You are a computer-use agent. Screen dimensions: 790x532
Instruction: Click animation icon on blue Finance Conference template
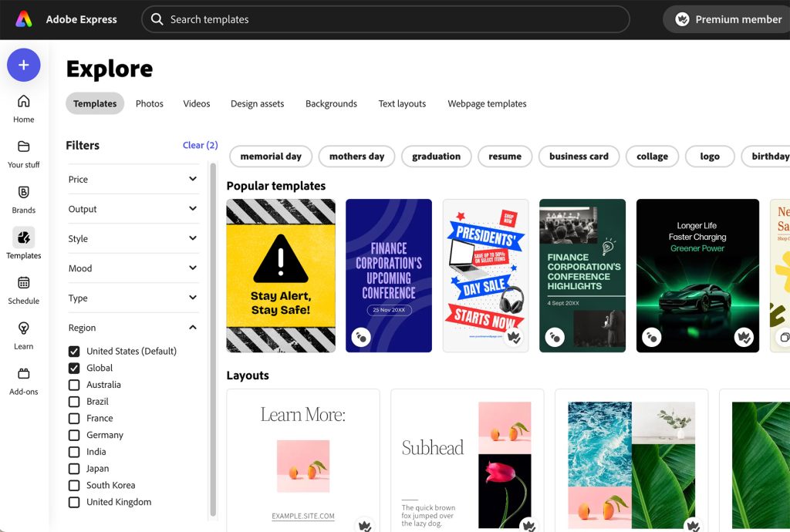pyautogui.click(x=361, y=337)
